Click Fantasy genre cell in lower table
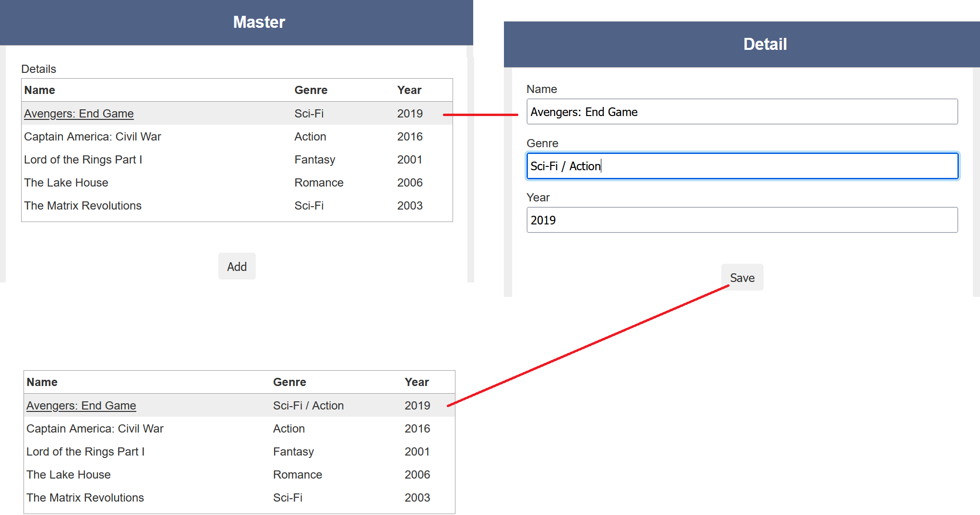This screenshot has height=515, width=980. pyautogui.click(x=293, y=452)
